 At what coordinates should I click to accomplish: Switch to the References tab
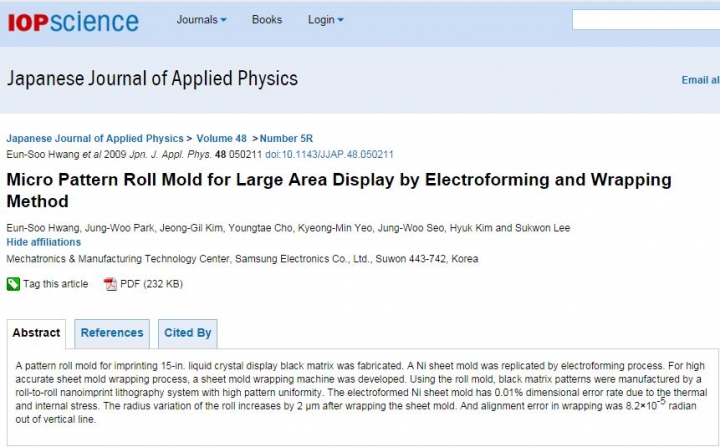coord(112,333)
